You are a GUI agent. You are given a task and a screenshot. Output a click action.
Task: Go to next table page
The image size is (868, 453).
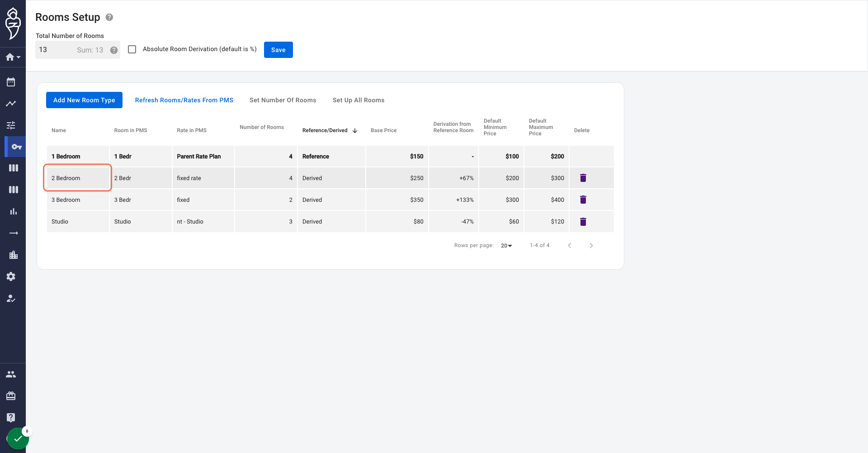[x=591, y=246]
